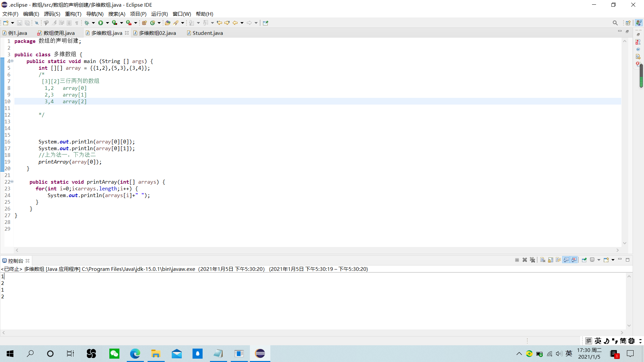Click the Java perspective button
This screenshot has width=644, height=362.
[639, 23]
